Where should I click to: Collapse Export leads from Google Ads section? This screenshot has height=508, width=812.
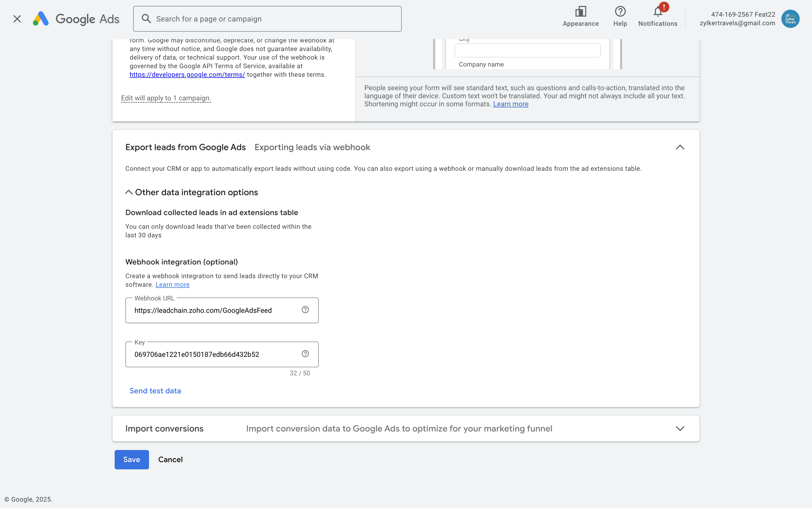[x=680, y=147]
